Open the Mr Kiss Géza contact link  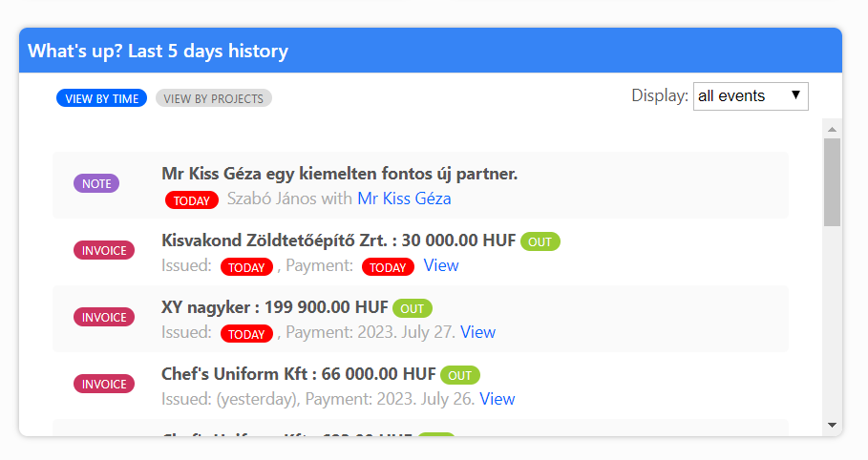[404, 199]
